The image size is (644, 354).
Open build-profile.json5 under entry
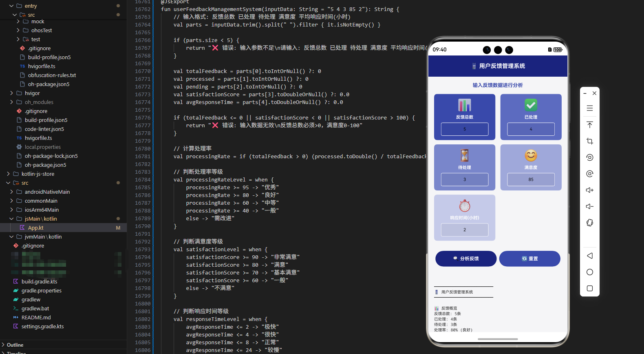tap(49, 57)
